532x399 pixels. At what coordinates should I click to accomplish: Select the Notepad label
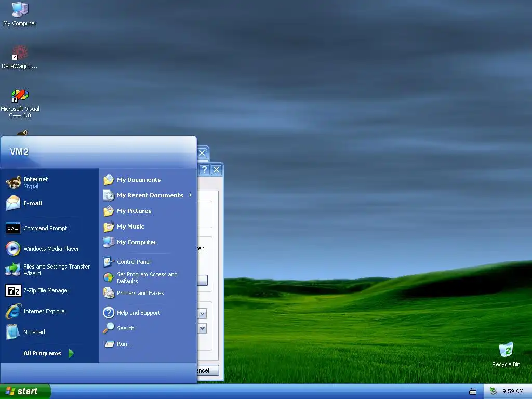tap(34, 332)
